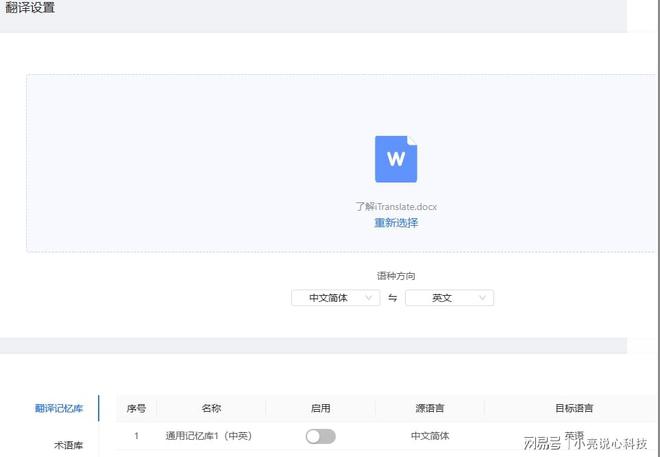Click the 翻译设置 page heading

(x=30, y=7)
